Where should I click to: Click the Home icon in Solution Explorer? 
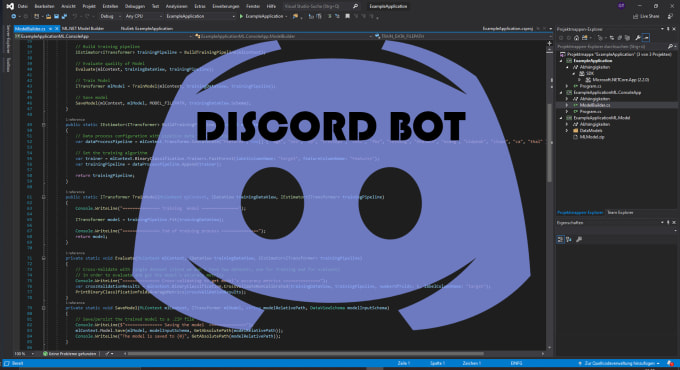click(576, 38)
